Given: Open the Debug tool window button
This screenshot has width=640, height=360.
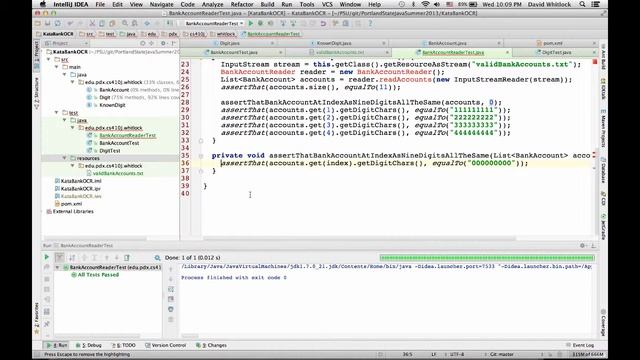Looking at the screenshot, I should [89, 345].
